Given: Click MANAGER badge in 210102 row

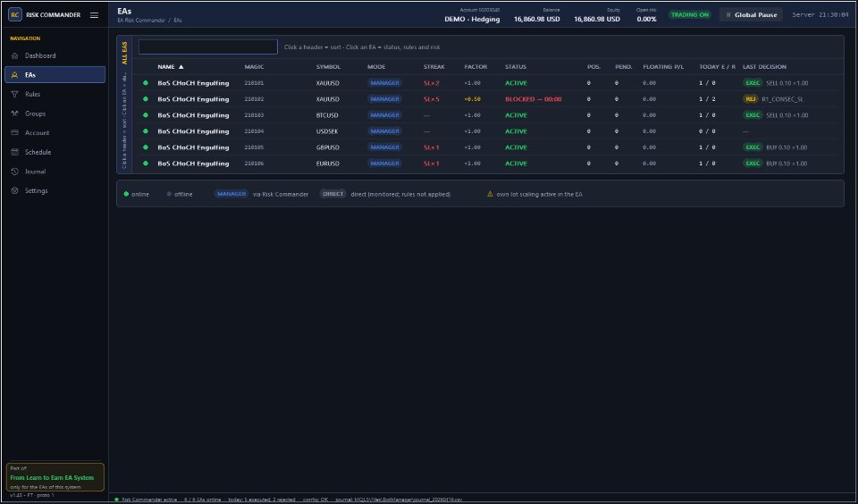Looking at the screenshot, I should (384, 99).
